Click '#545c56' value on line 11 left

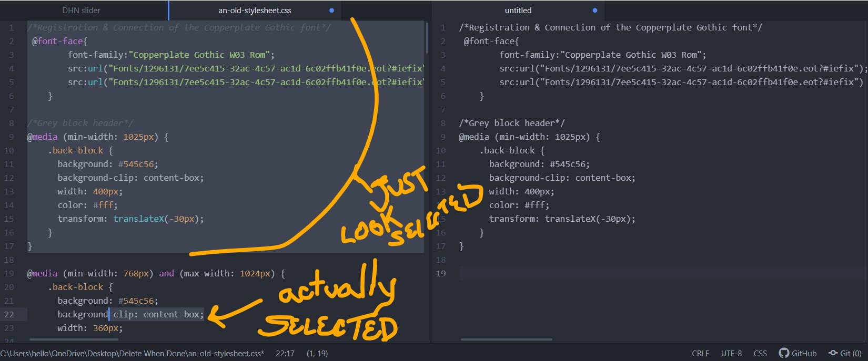[136, 164]
